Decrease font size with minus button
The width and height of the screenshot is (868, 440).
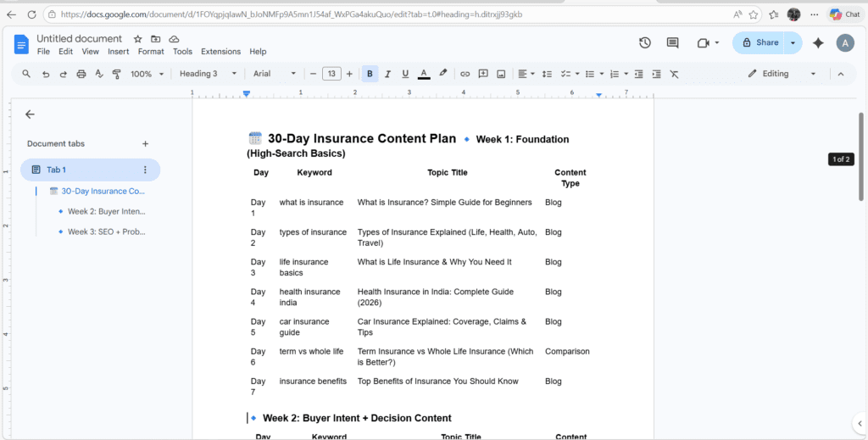click(x=313, y=74)
